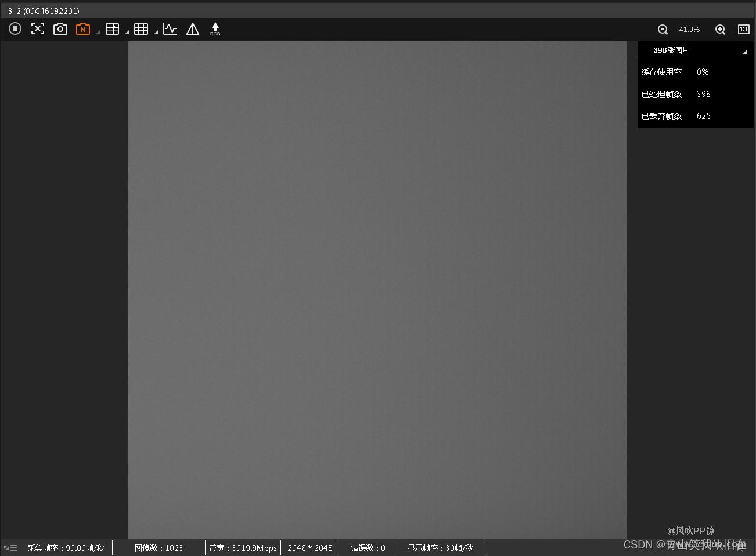This screenshot has height=556, width=756.
Task: Click the status bar list icon bottom-left
Action: (x=10, y=548)
